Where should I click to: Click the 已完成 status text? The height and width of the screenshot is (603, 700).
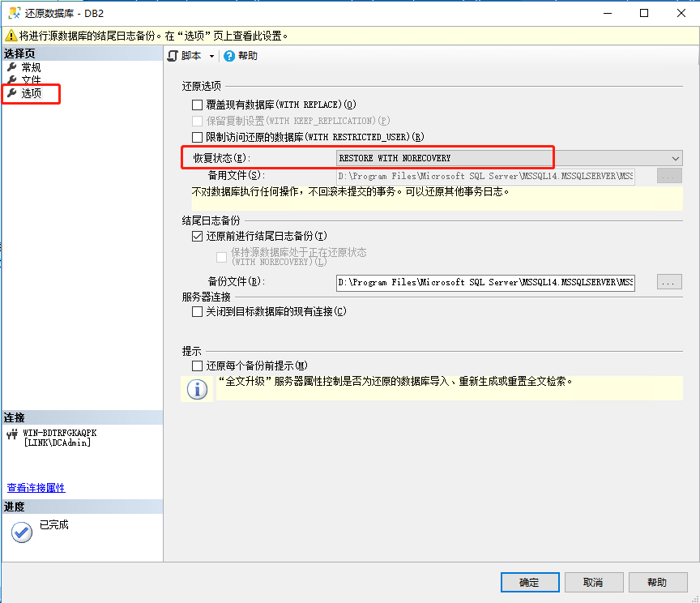(54, 525)
